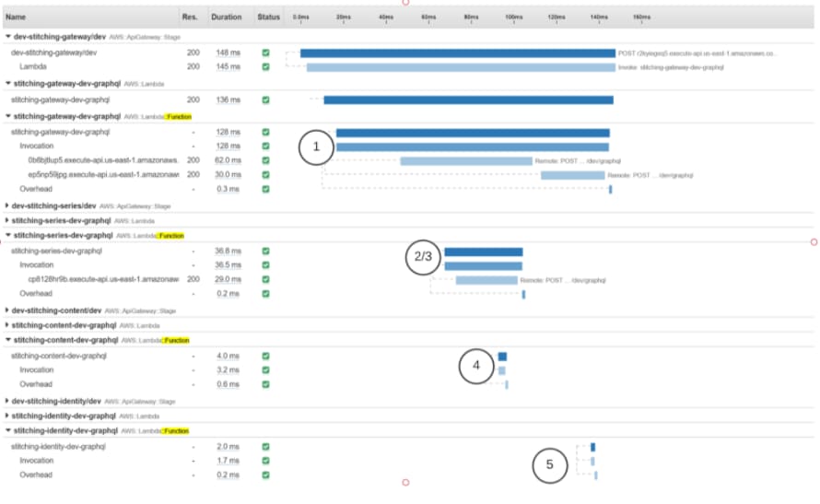Open the 36.8 ms duration value
This screenshot has height=504, width=820.
tap(228, 251)
